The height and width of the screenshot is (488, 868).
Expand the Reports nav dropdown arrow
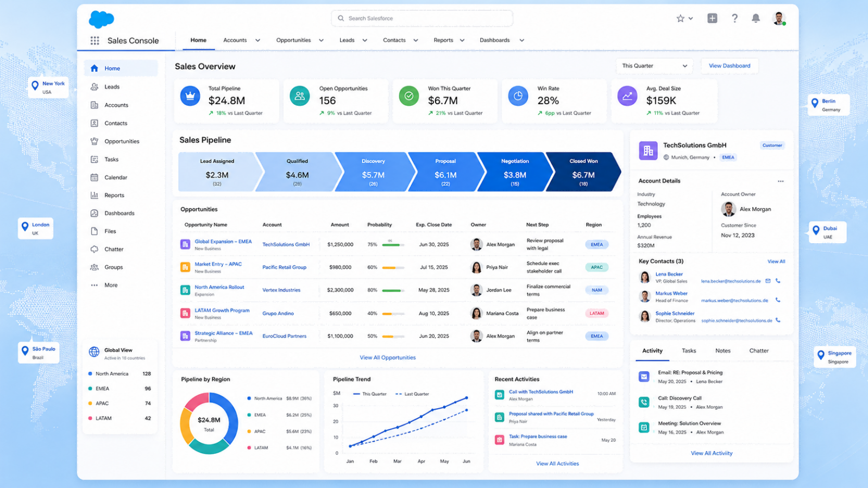click(x=462, y=40)
